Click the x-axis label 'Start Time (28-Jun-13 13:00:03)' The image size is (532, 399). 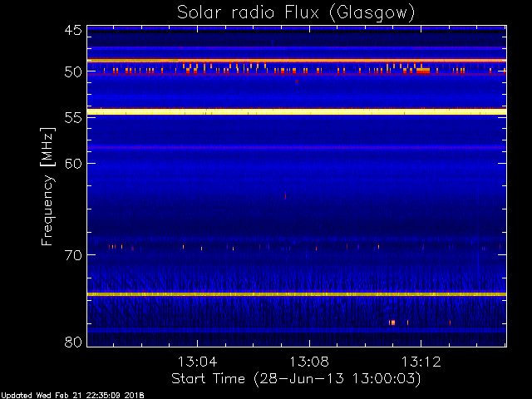click(x=296, y=379)
